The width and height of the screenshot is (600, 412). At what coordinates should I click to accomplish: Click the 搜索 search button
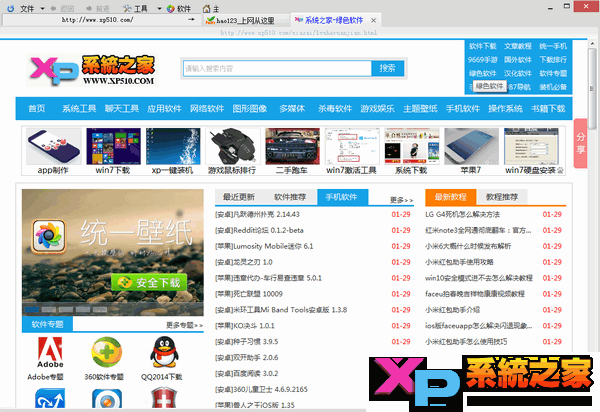point(387,68)
